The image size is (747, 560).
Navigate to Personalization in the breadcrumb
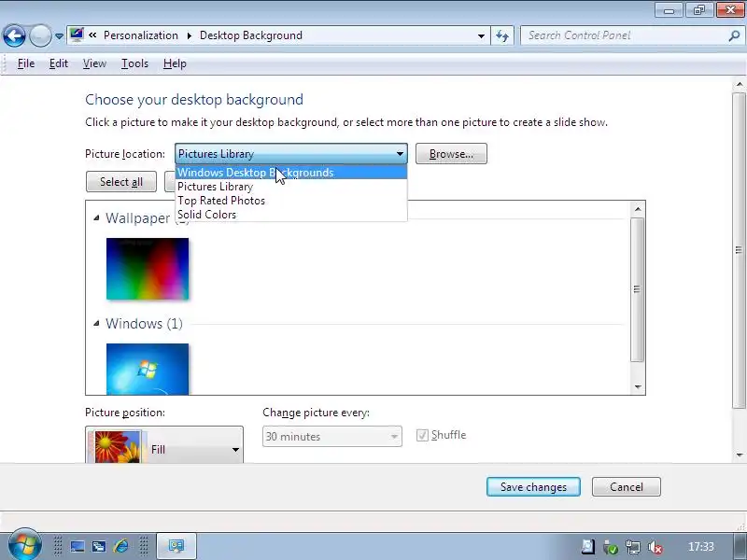click(141, 35)
